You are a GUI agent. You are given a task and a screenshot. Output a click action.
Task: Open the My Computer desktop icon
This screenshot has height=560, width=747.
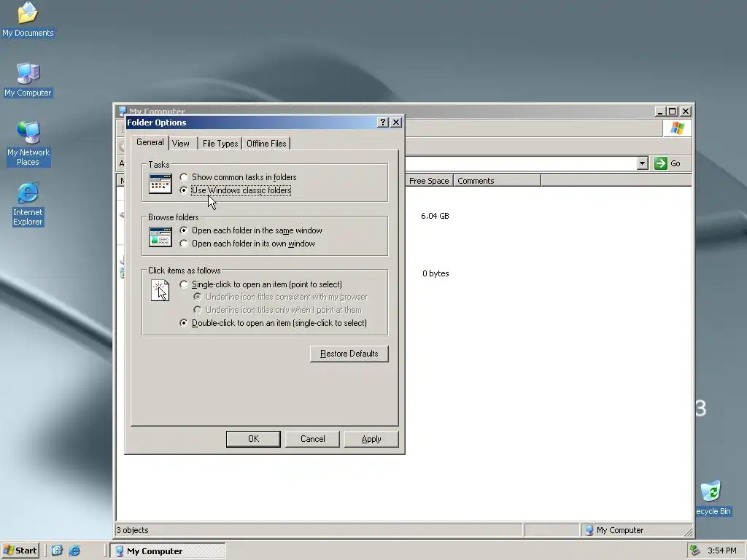[28, 79]
